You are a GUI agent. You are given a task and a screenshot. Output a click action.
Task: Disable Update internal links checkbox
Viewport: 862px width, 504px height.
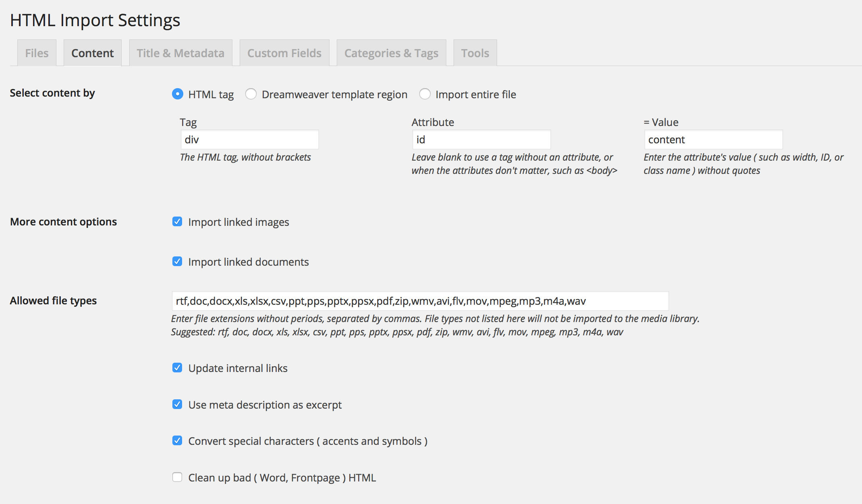click(177, 368)
